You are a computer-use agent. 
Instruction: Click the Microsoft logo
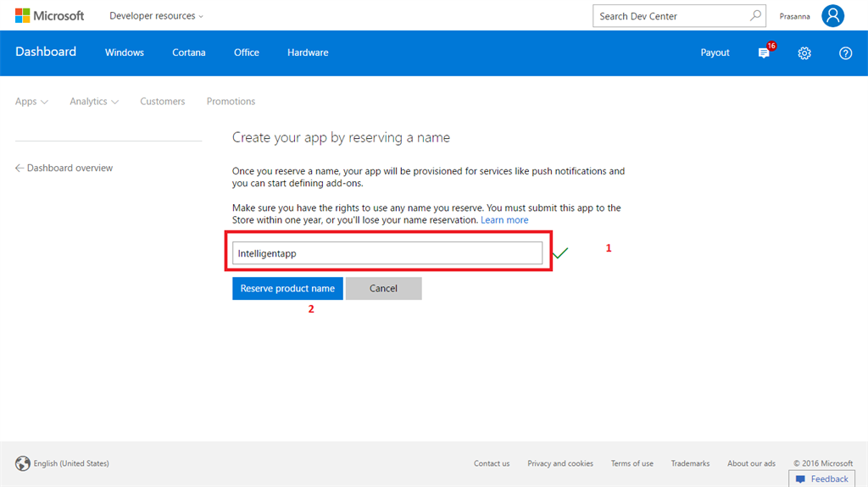49,15
